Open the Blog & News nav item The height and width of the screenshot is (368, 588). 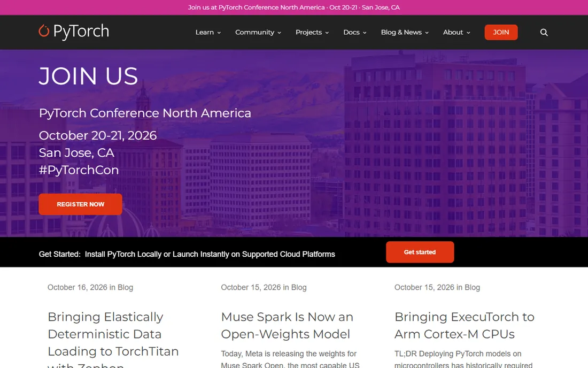[x=401, y=32]
